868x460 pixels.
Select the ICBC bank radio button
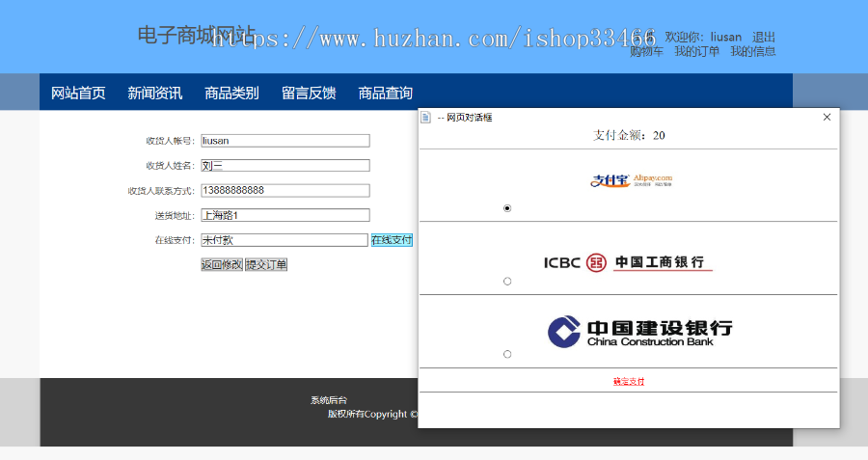coord(507,282)
